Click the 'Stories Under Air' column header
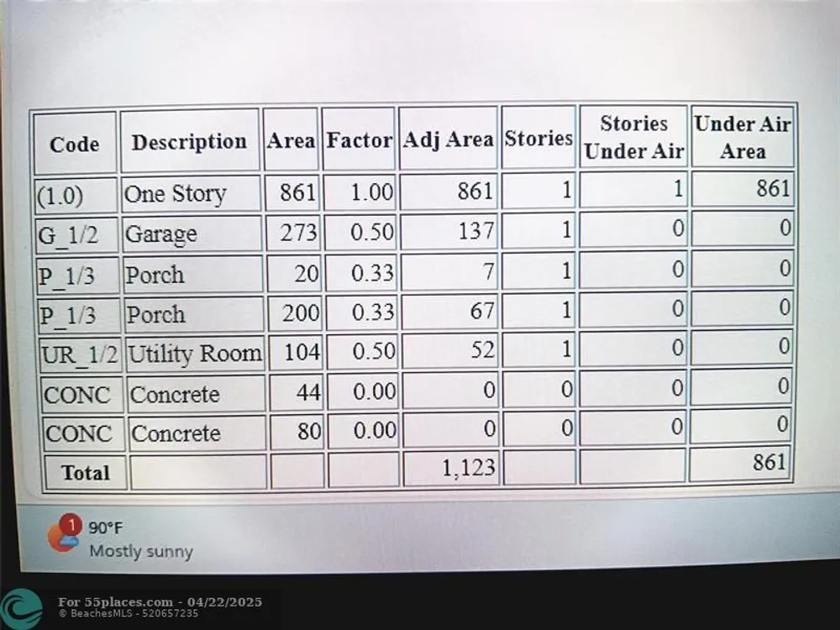This screenshot has width=840, height=630. pyautogui.click(x=633, y=137)
